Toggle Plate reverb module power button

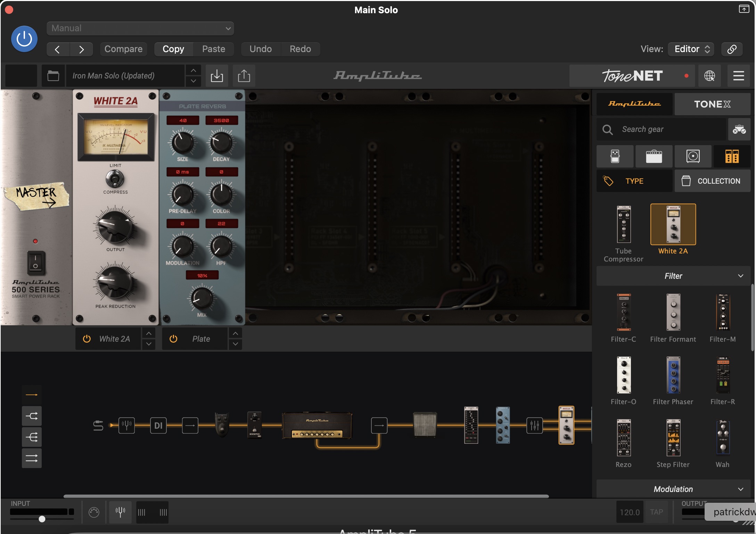point(173,339)
